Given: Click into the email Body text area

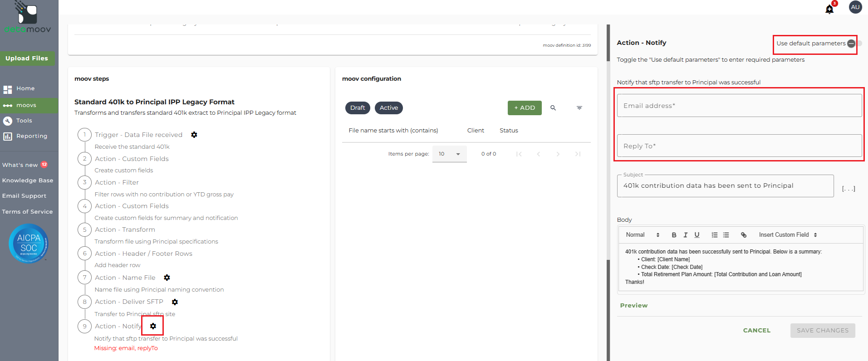Looking at the screenshot, I should pyautogui.click(x=740, y=267).
